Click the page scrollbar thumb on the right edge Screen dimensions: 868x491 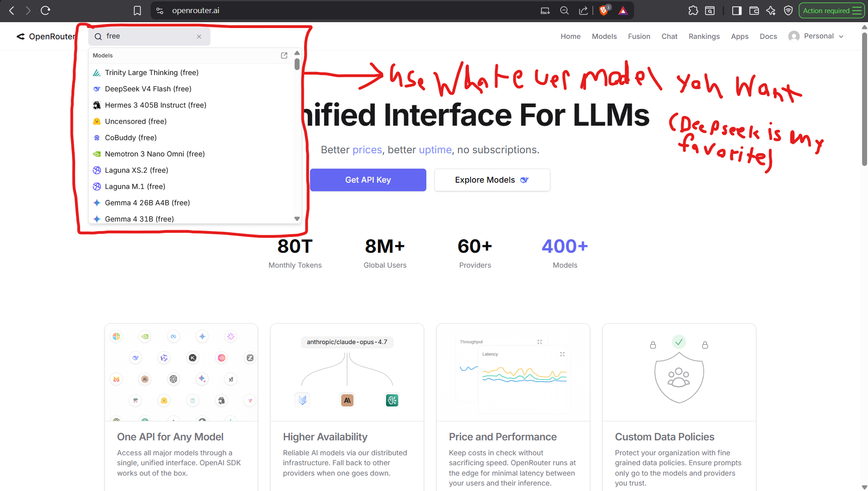(x=864, y=99)
